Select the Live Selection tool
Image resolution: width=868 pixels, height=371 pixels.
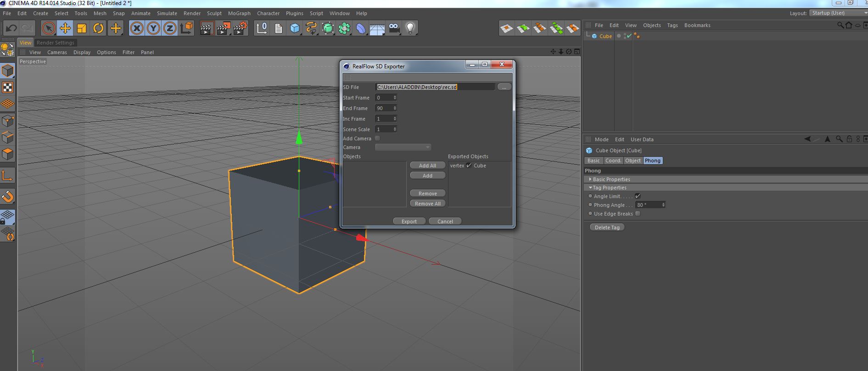[x=48, y=28]
